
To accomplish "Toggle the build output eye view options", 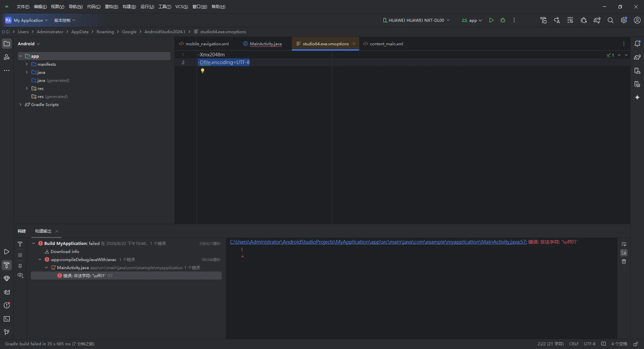I will pos(20,275).
